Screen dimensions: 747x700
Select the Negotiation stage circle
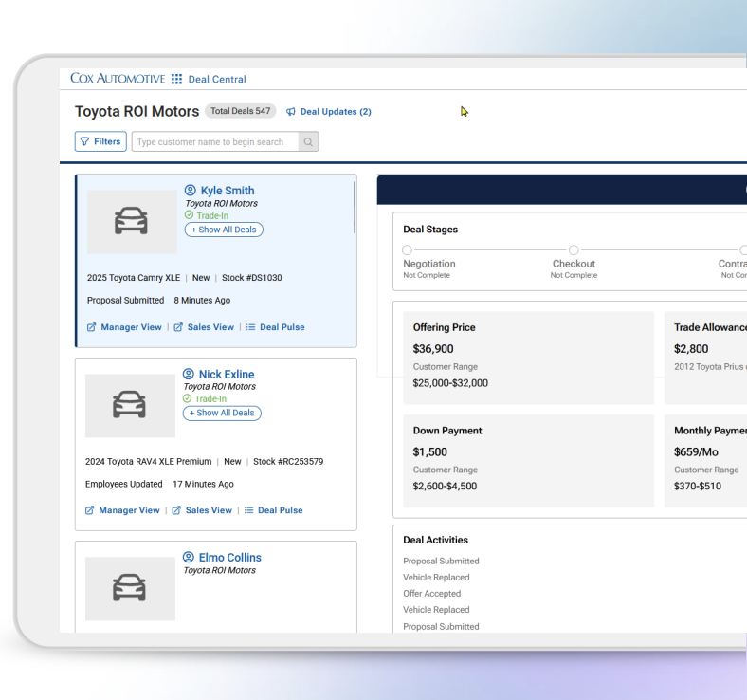[407, 250]
